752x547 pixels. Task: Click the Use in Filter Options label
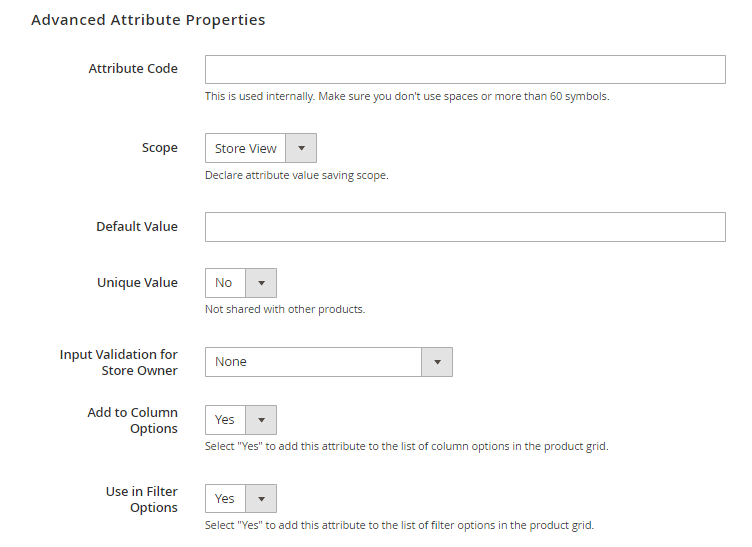pyautogui.click(x=141, y=499)
